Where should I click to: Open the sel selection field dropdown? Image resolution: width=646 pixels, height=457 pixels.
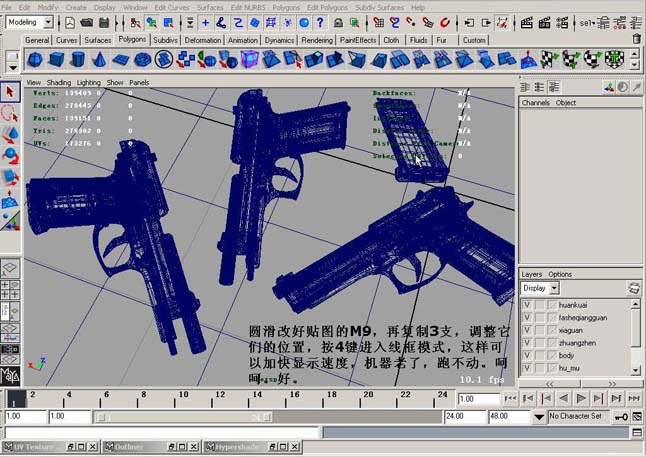tap(587, 23)
